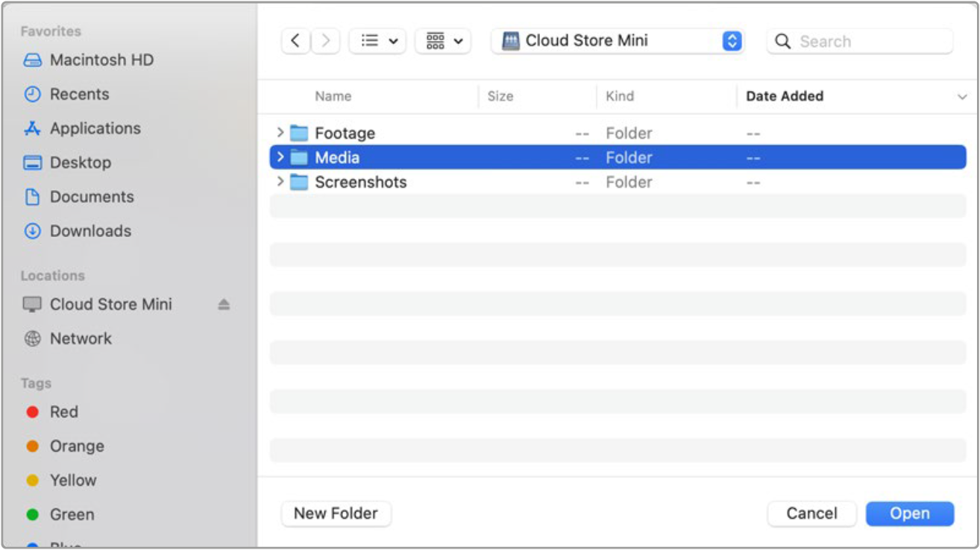Open the list view options dropdown
Screen dimensions: 980x550
coord(377,41)
